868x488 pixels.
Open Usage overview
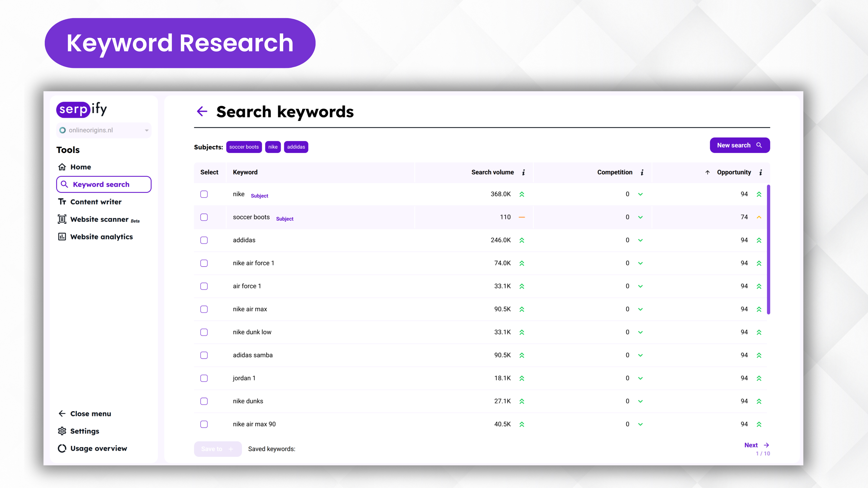point(92,449)
